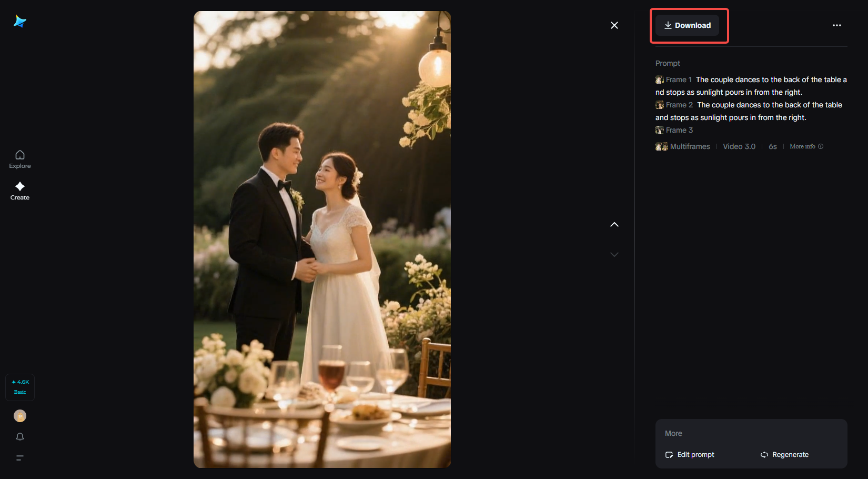This screenshot has width=868, height=479.
Task: Click the download arrow inside the Download button
Action: [x=668, y=25]
